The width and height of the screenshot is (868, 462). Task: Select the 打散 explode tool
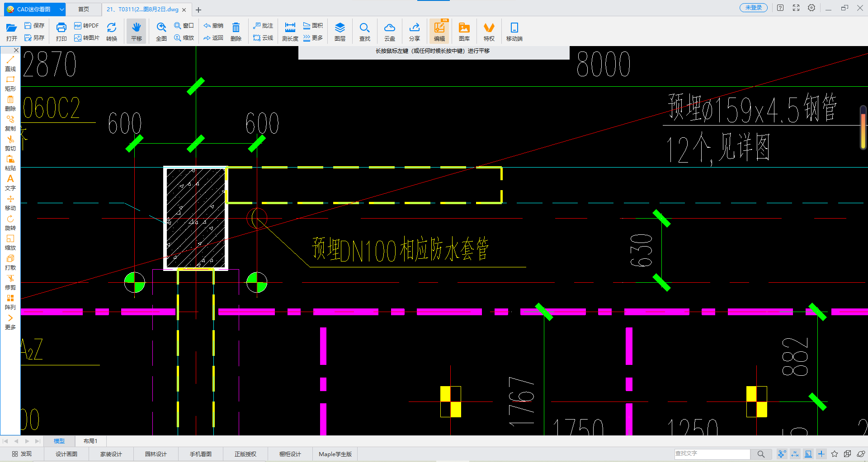[x=10, y=262]
